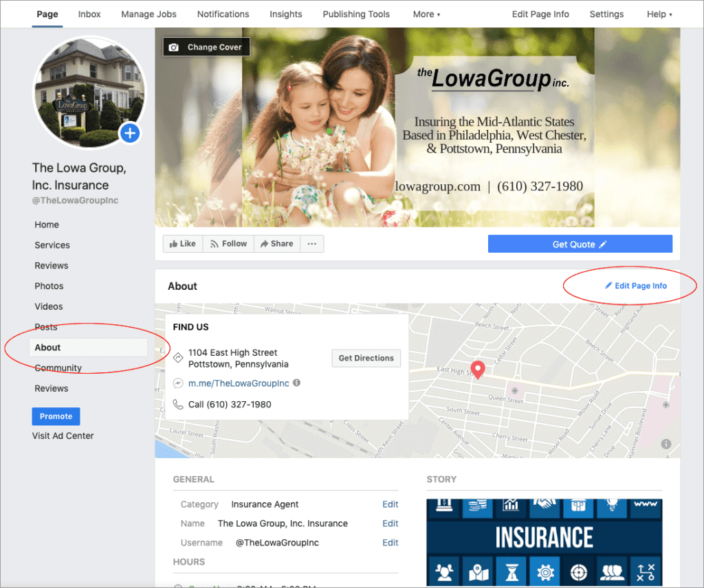Open the Notifications tab
Image resolution: width=704 pixels, height=588 pixels.
coord(223,14)
